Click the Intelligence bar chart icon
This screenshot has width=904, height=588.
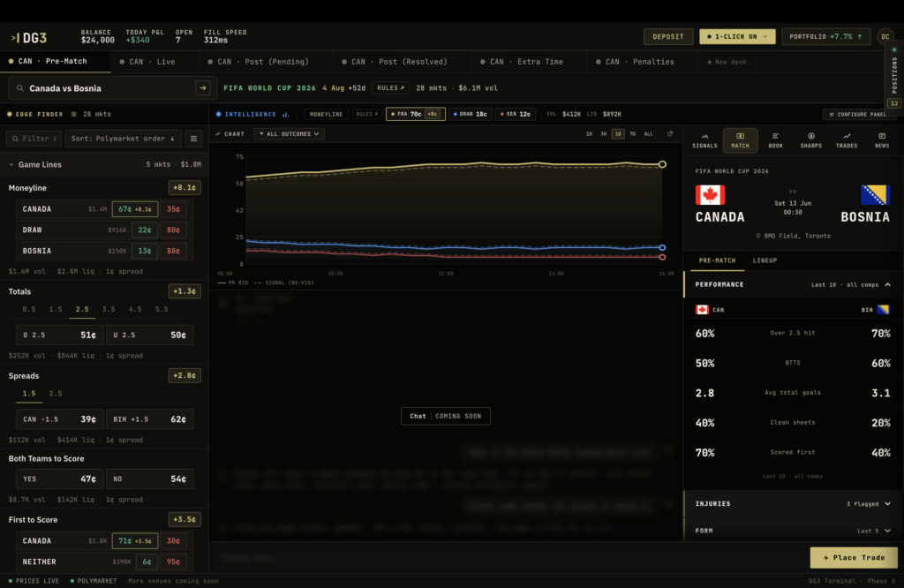click(285, 114)
